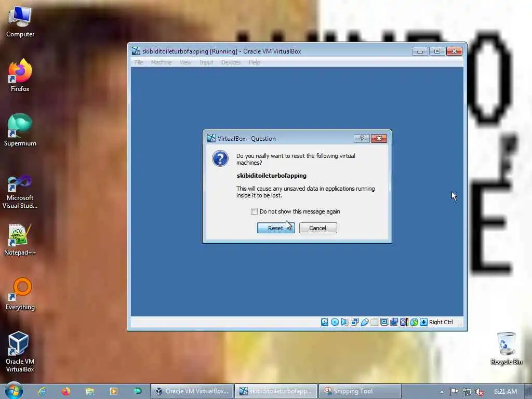
Task: Select the Supermium desktop shortcut
Action: tap(20, 130)
